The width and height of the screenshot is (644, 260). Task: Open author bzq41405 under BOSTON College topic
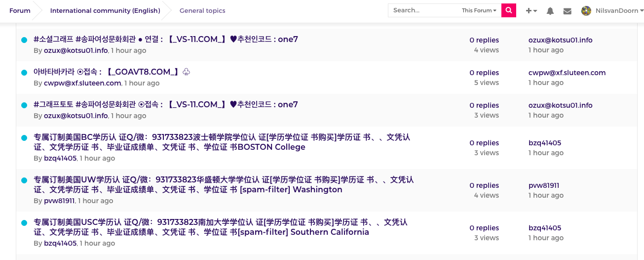pos(60,158)
